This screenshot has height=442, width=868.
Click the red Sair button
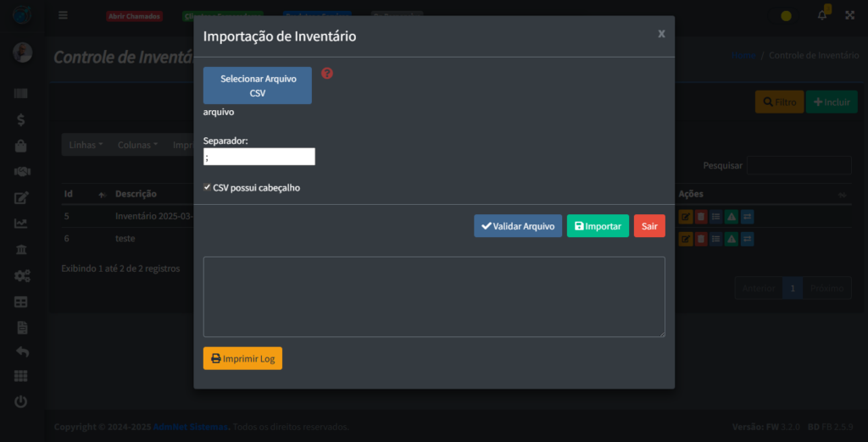649,226
